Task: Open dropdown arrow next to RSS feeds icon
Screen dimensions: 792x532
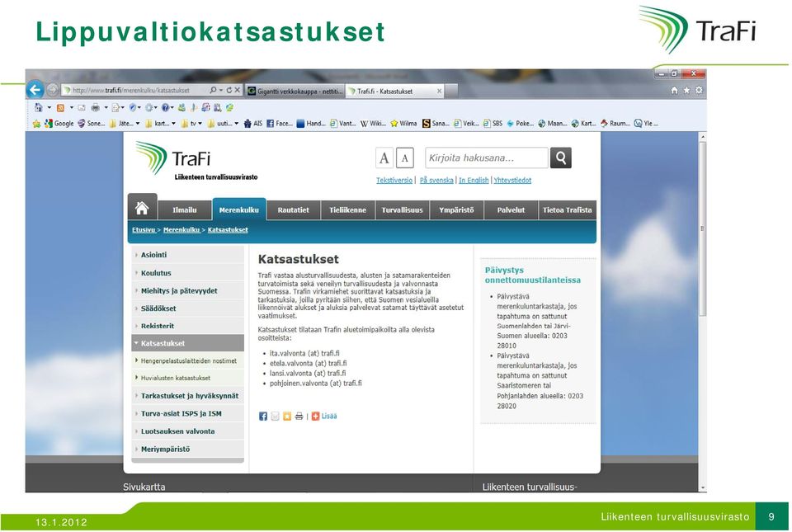Action: point(71,107)
